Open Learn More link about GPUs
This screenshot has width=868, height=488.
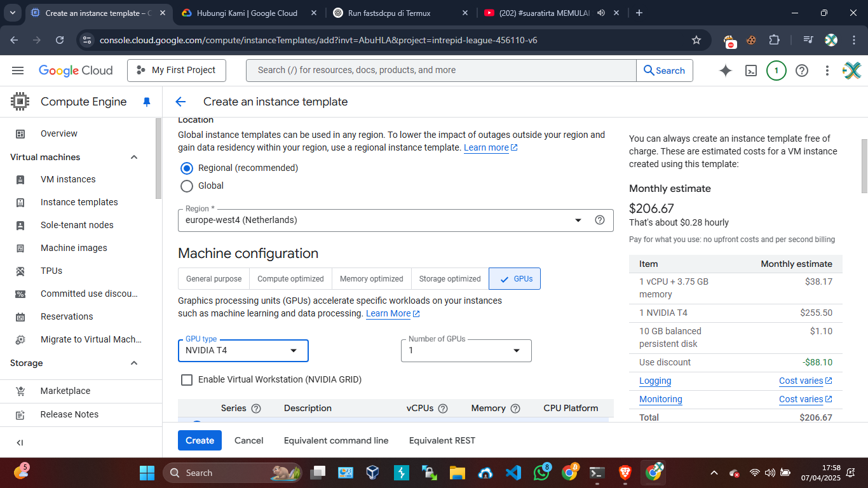point(393,314)
